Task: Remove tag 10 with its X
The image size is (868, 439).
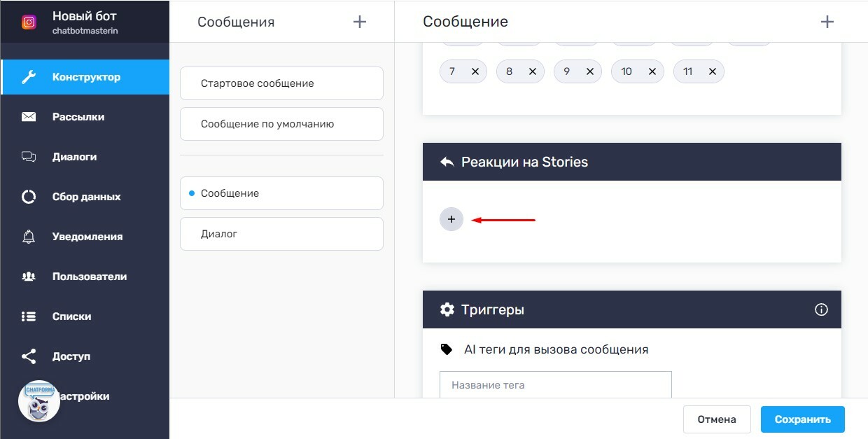Action: (652, 71)
